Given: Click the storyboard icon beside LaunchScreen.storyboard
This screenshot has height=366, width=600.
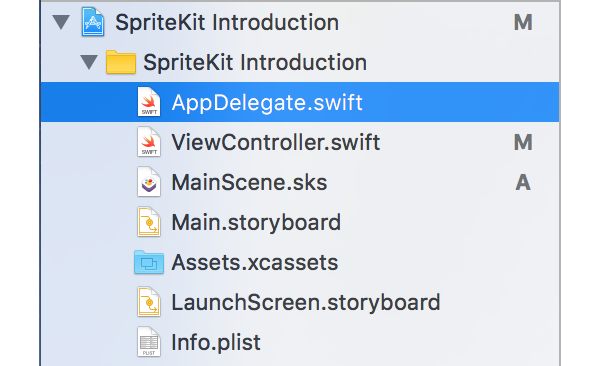Looking at the screenshot, I should coord(149,302).
